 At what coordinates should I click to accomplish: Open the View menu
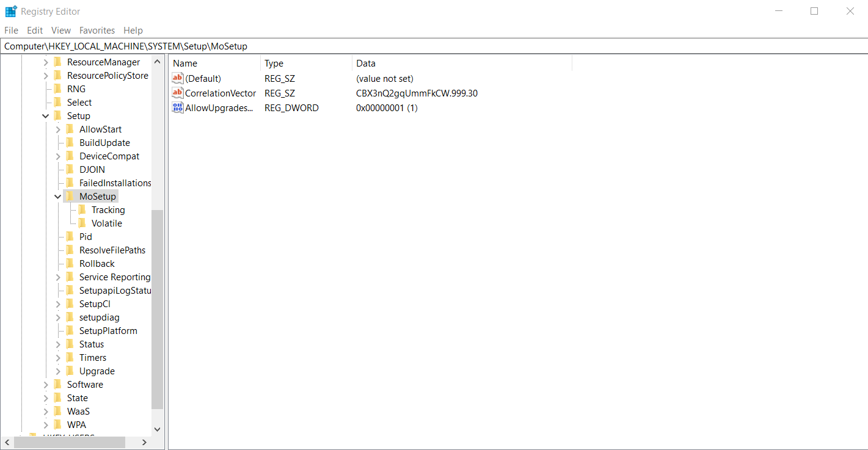60,30
